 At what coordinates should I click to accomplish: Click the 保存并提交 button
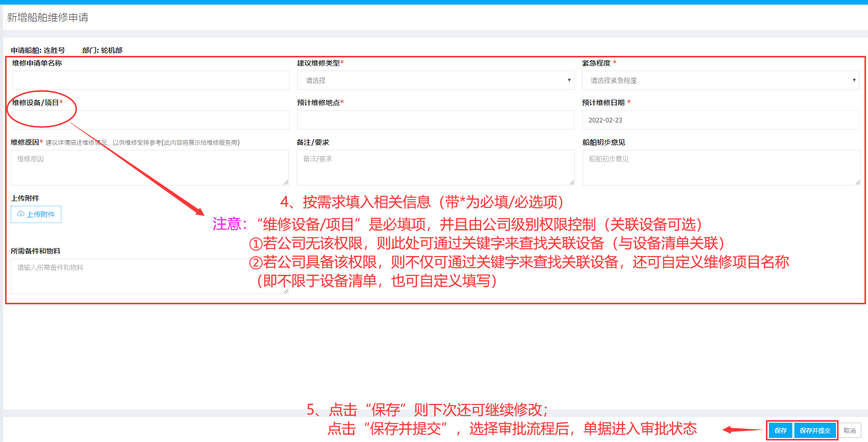coord(815,430)
